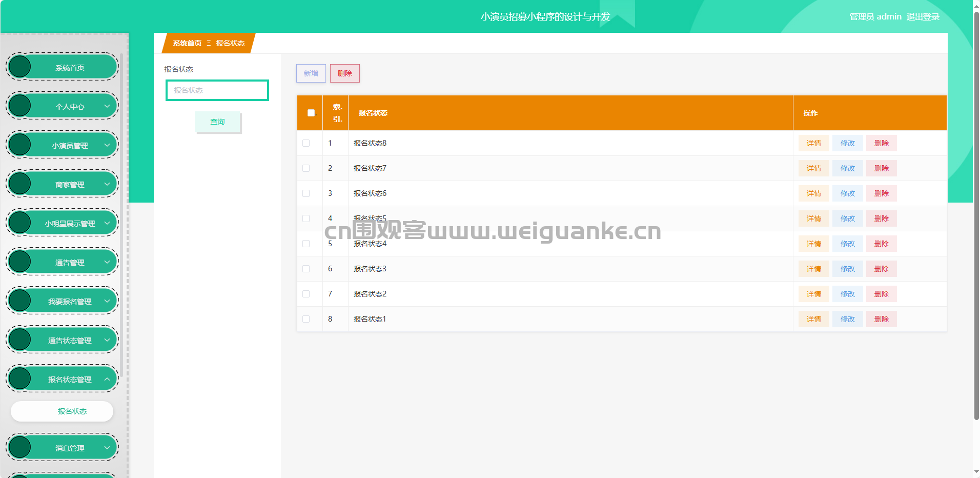980x478 pixels.
Task: Click the circle icon beside 系统首页
Action: click(x=20, y=67)
